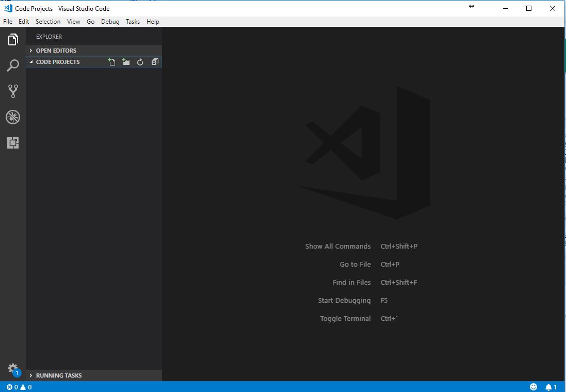Open the Help menu
566x392 pixels.
[x=153, y=21]
